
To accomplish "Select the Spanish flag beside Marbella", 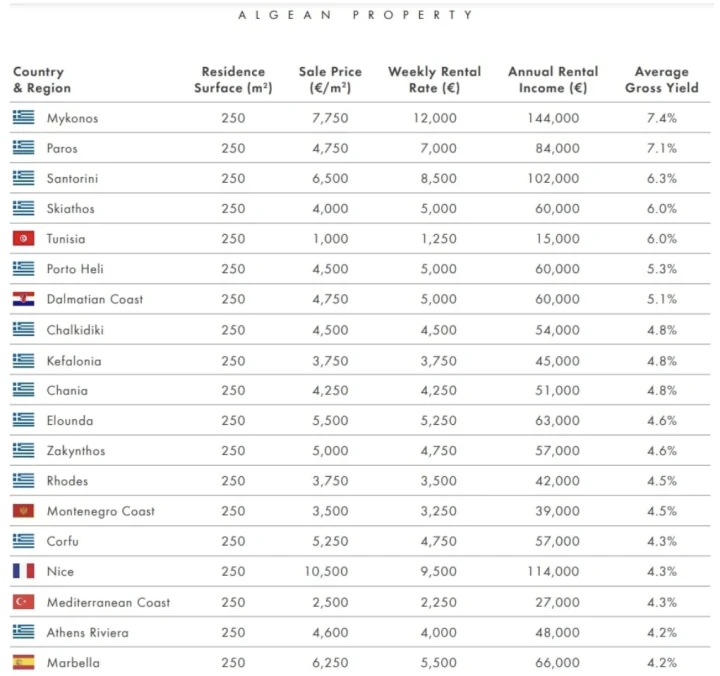I will [x=23, y=662].
